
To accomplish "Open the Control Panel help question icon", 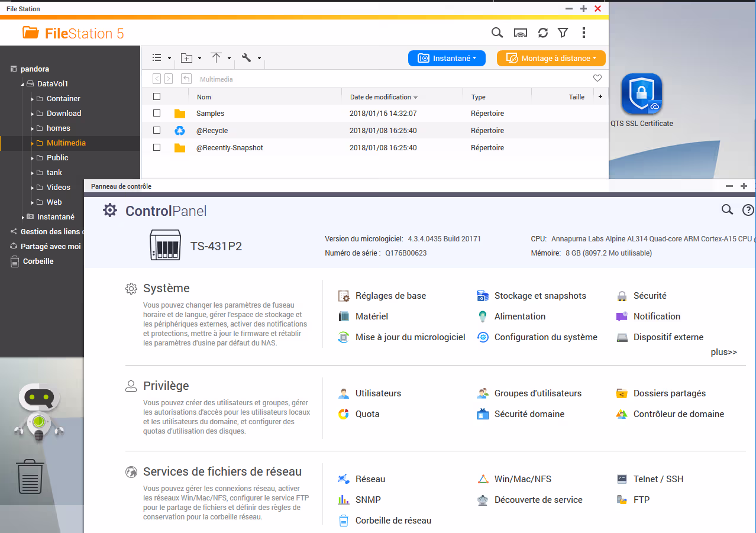I will tap(748, 210).
